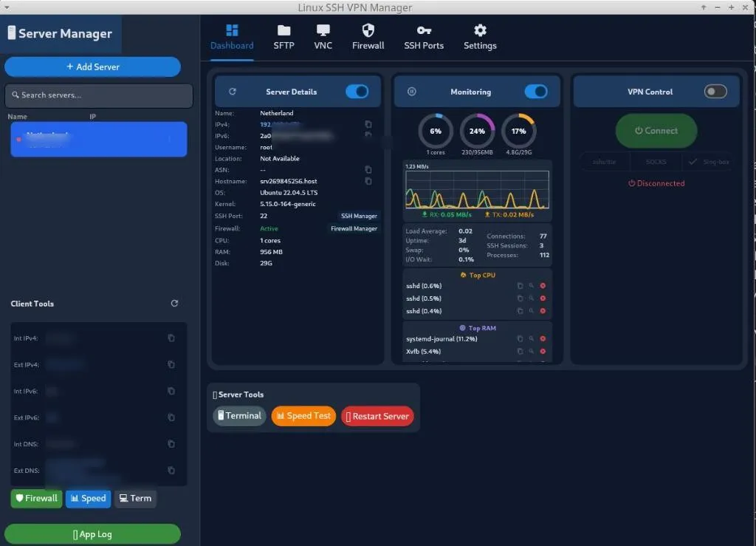Click the "5.15.0-164-generic" kernel value
Image resolution: width=756 pixels, height=546 pixels.
point(288,204)
